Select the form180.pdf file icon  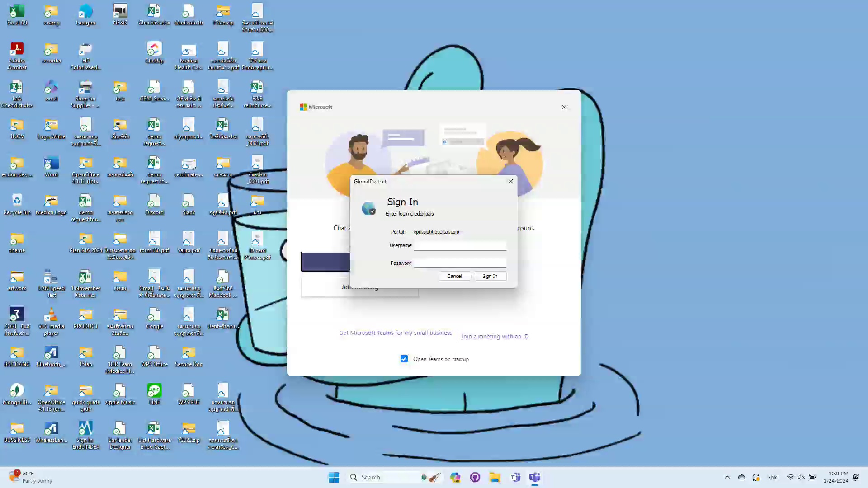point(154,243)
